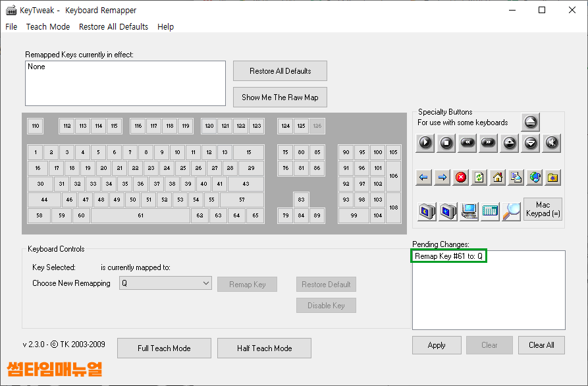
Task: Select the E-mail envelope specialty button
Action: 516,177
